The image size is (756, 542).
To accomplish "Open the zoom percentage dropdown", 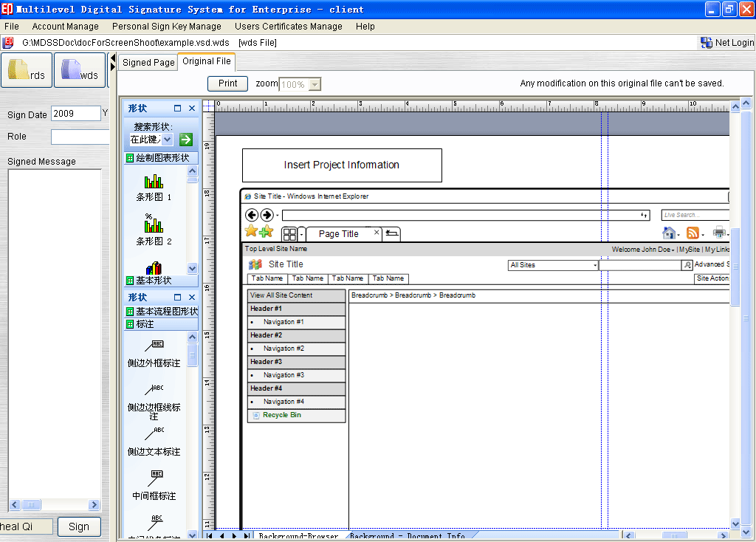I will click(x=315, y=84).
